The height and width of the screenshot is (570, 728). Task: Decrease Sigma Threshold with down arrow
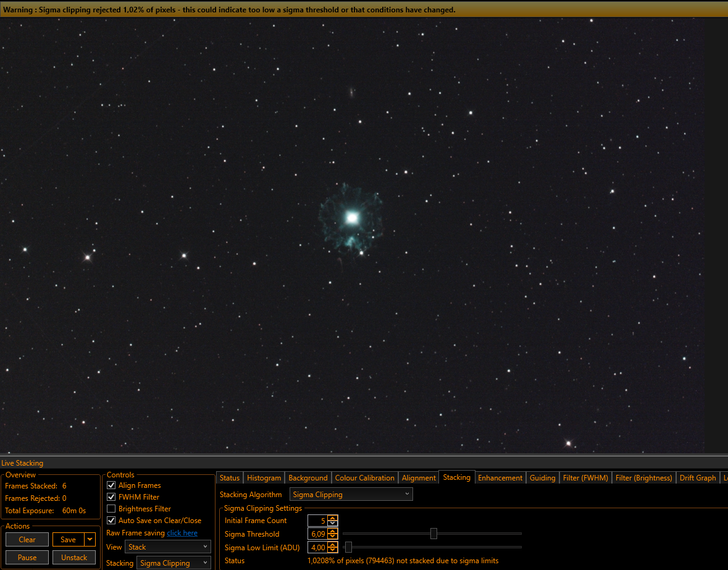pos(332,537)
